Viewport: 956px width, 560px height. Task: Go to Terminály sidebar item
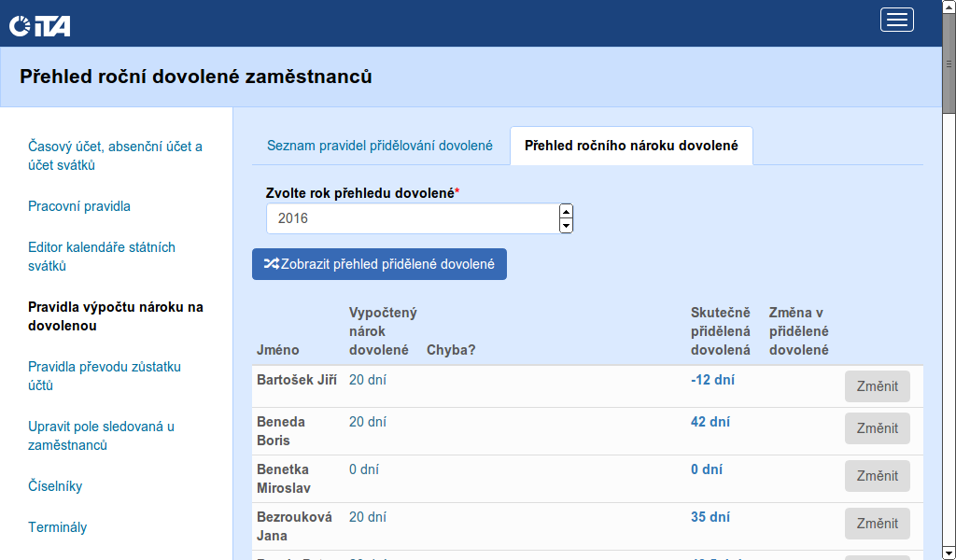[57, 527]
